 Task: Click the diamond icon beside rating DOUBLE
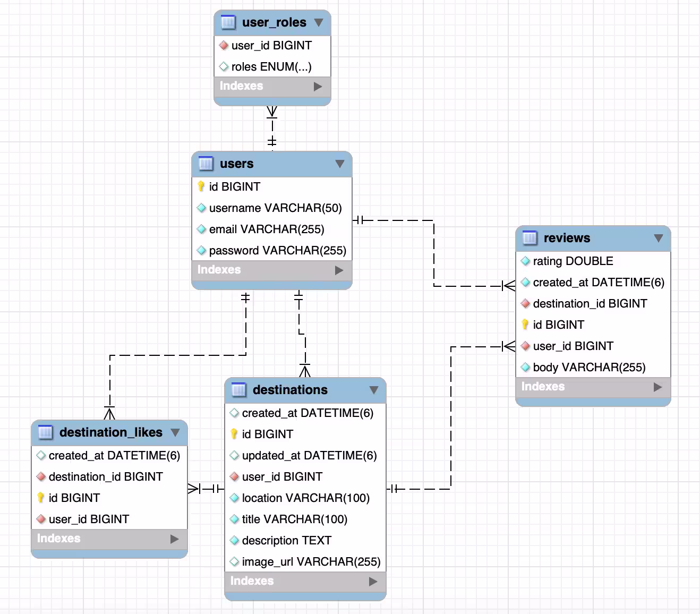(525, 261)
